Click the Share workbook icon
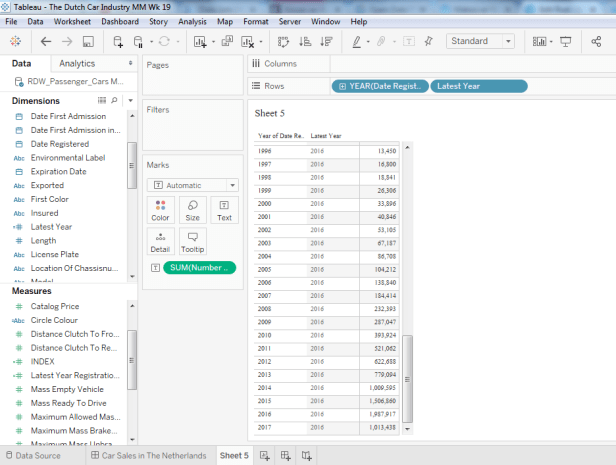 click(x=595, y=42)
